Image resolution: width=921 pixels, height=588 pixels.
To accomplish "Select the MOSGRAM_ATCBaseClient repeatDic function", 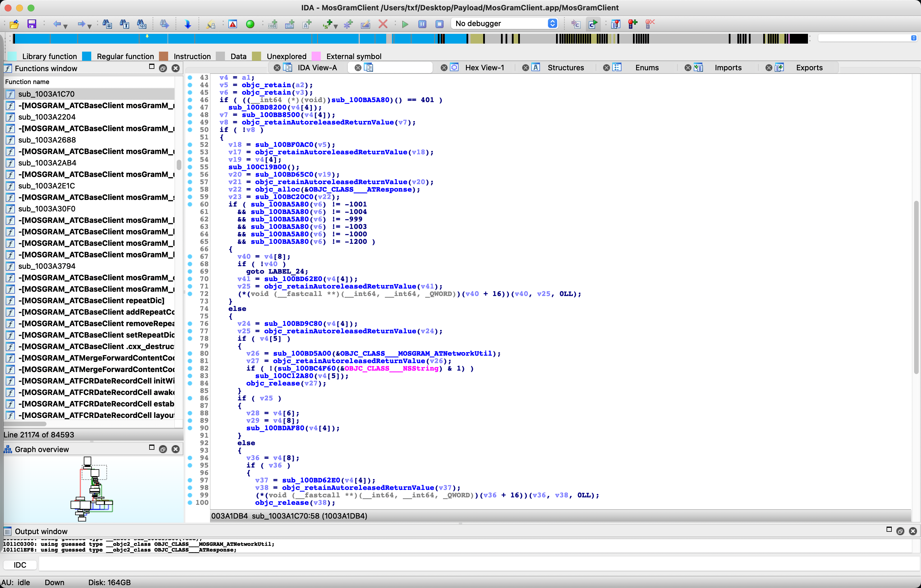I will [89, 300].
